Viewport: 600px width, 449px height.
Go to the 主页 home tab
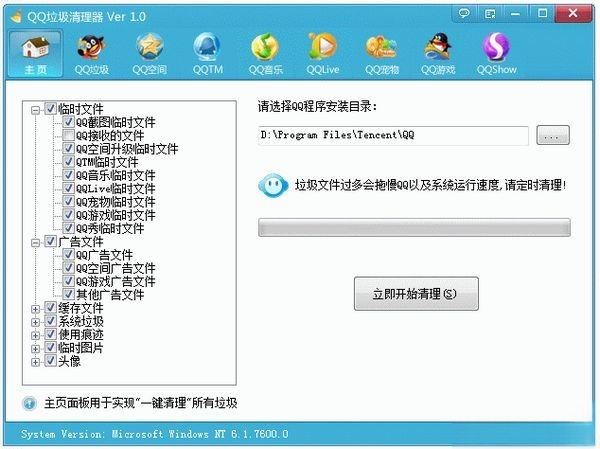tap(36, 54)
